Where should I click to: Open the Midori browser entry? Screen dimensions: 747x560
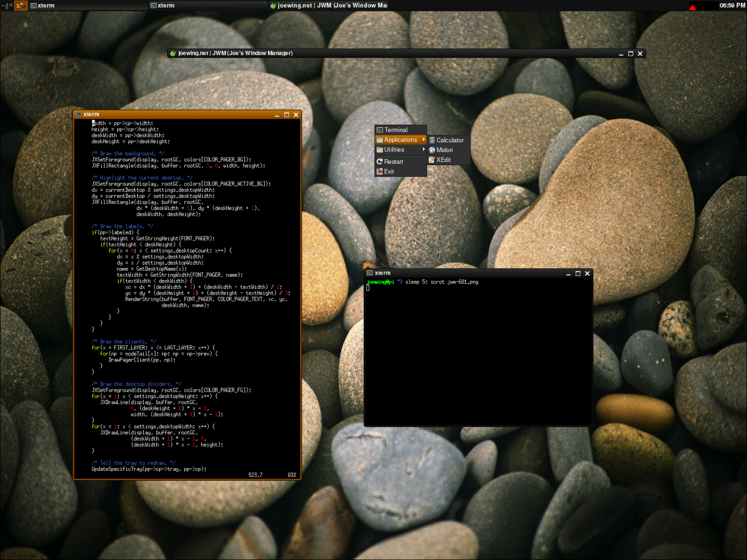(444, 150)
